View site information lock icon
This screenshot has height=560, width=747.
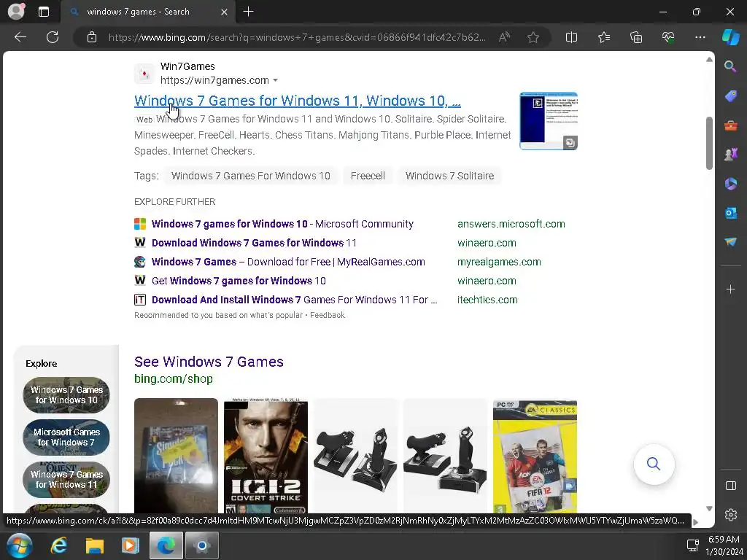point(91,37)
